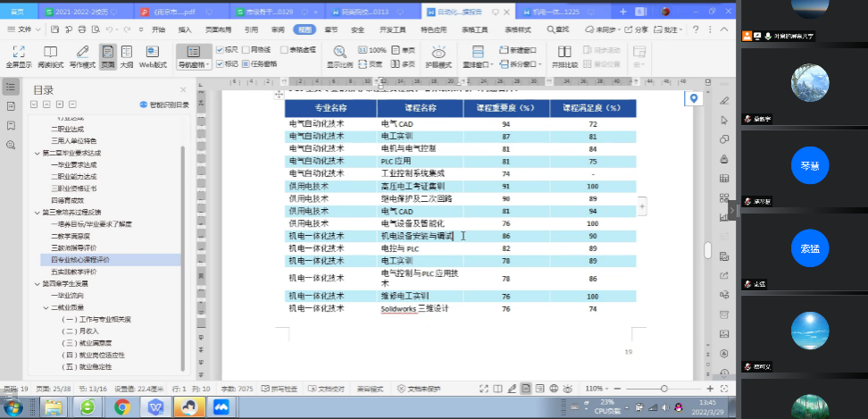Open the bookmark panel in left sidebar
Image resolution: width=868 pixels, height=419 pixels.
[10, 125]
